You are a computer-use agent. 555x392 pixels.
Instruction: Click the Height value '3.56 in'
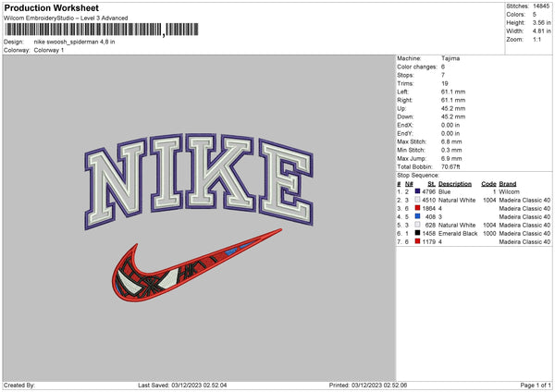542,22
